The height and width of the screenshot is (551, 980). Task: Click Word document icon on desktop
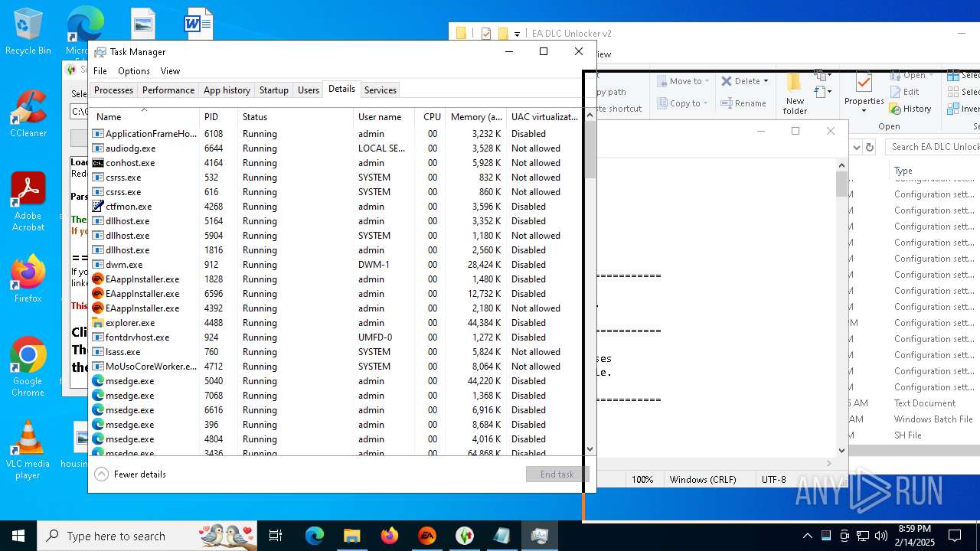click(198, 23)
